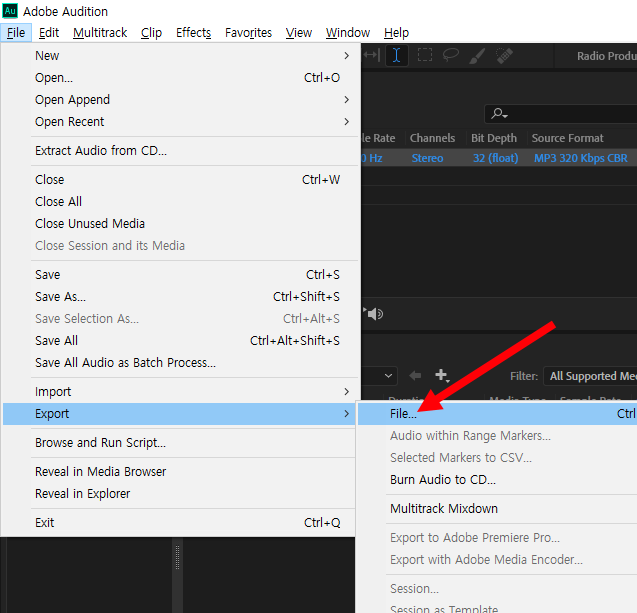Open the Window menu

coord(348,32)
